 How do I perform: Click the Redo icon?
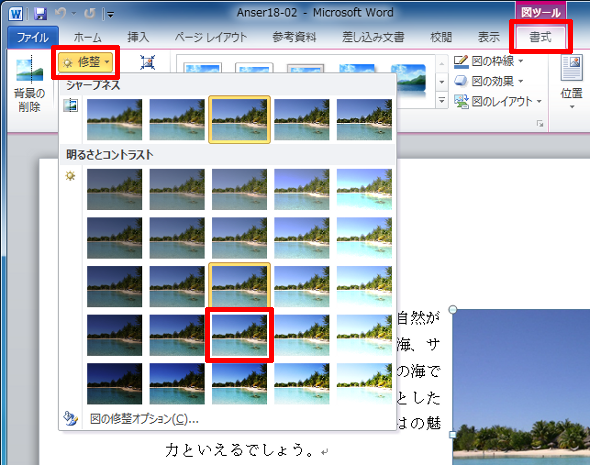click(90, 14)
